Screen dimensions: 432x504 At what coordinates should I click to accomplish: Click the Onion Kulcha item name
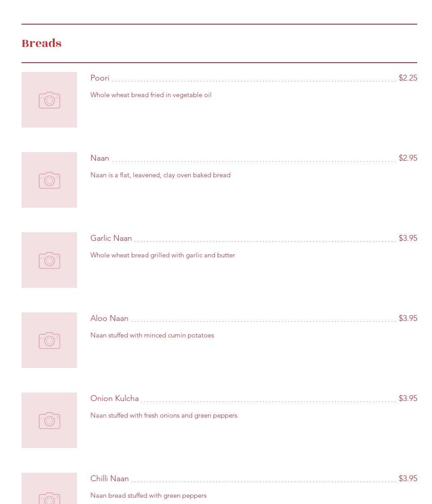point(115,398)
